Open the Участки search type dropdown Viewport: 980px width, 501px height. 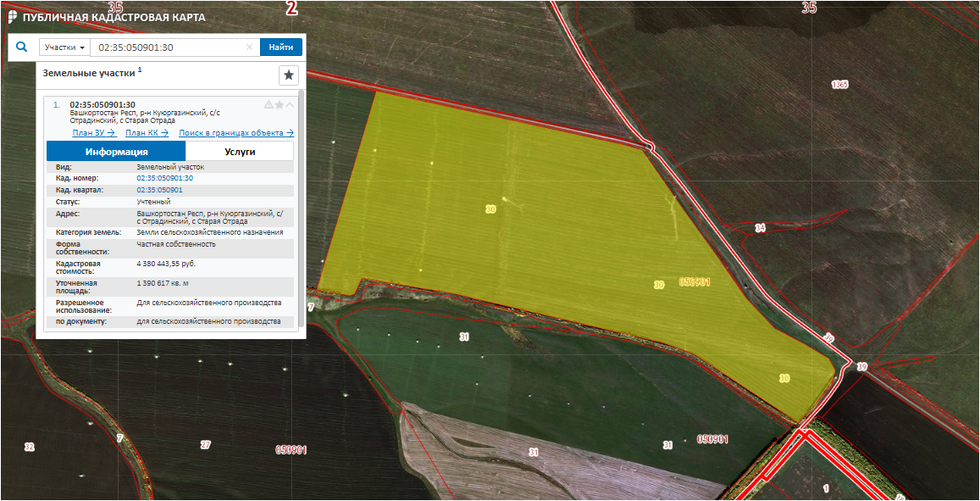click(x=64, y=47)
